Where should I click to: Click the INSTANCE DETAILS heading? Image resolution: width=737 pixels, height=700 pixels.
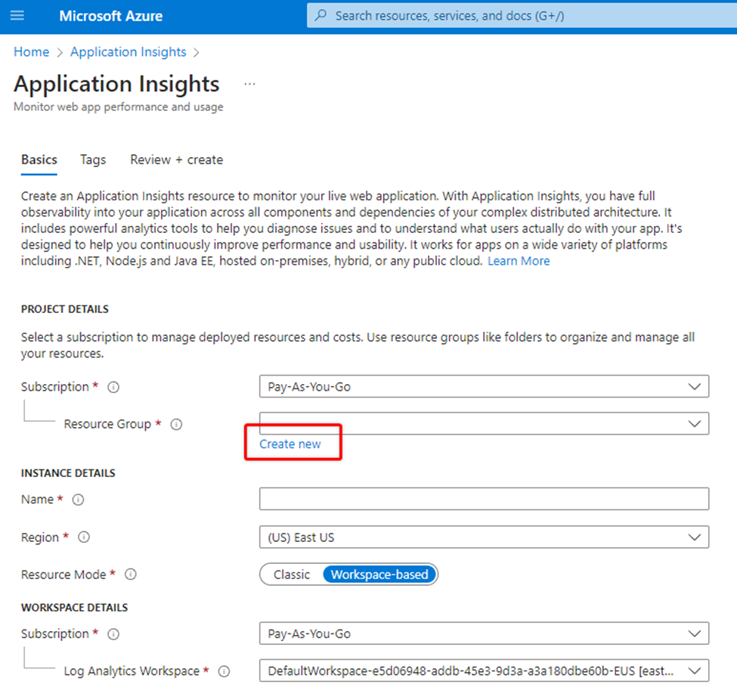click(68, 473)
